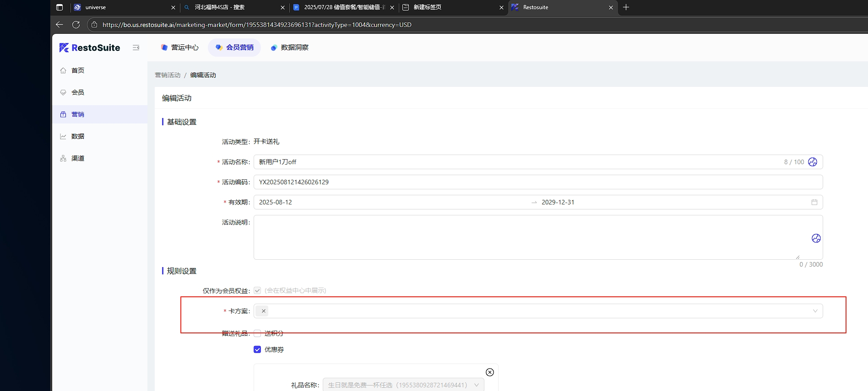
Task: Open the calendar icon in 有效期 field
Action: coord(814,202)
